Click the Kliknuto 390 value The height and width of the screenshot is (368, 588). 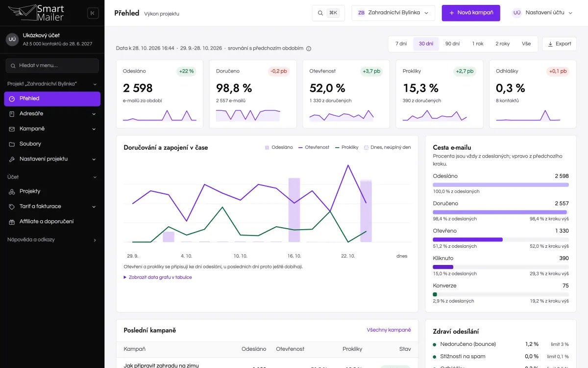tap(564, 258)
